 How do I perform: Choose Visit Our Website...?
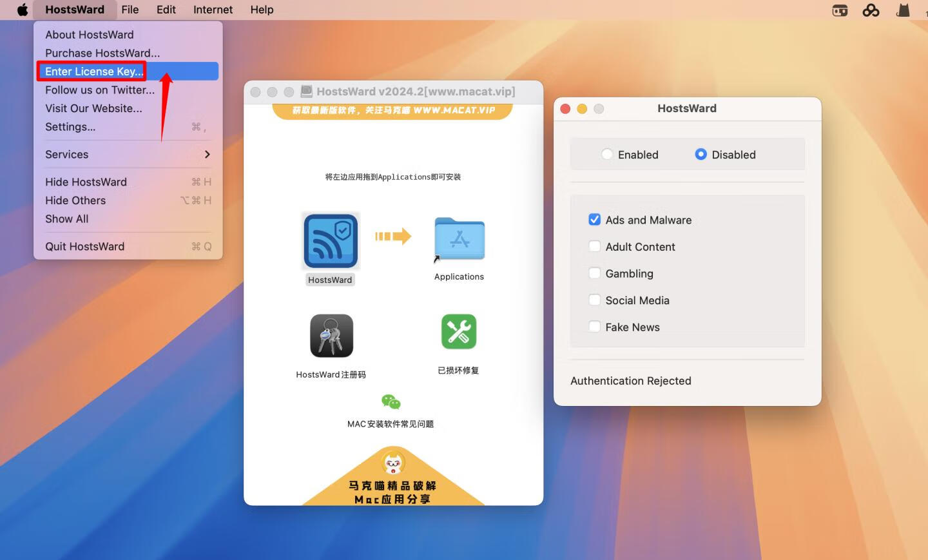pos(128,108)
